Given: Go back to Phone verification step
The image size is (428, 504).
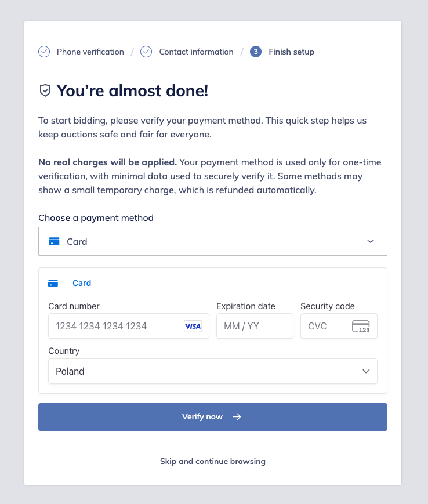Looking at the screenshot, I should click(90, 52).
